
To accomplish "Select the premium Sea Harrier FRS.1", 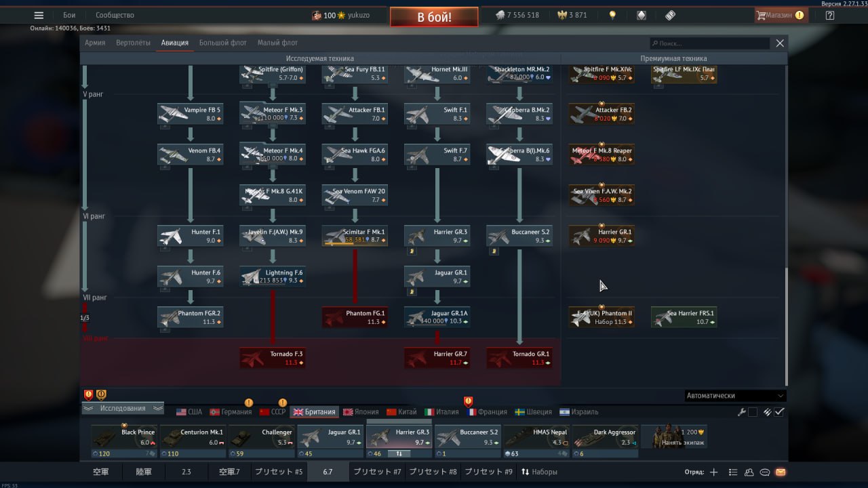I will click(x=684, y=317).
